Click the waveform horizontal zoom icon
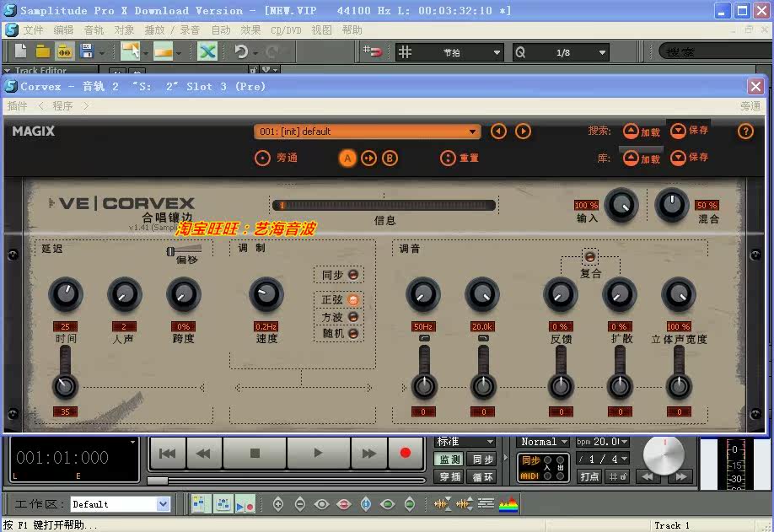The height and width of the screenshot is (532, 774). tap(443, 504)
